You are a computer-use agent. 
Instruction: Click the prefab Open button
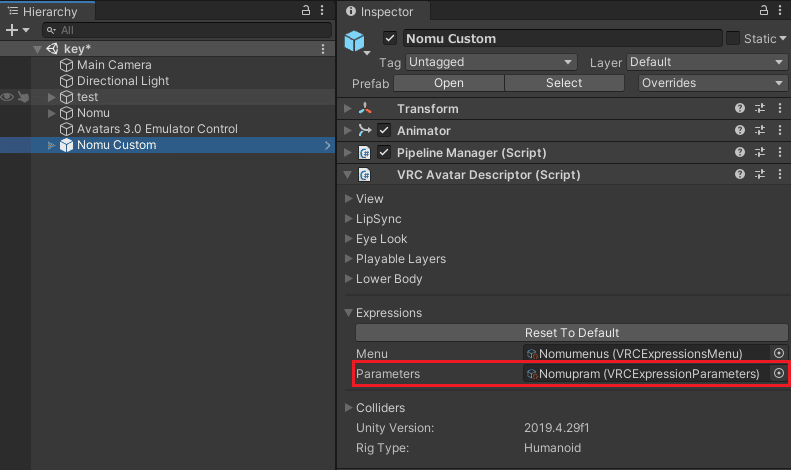(x=449, y=83)
